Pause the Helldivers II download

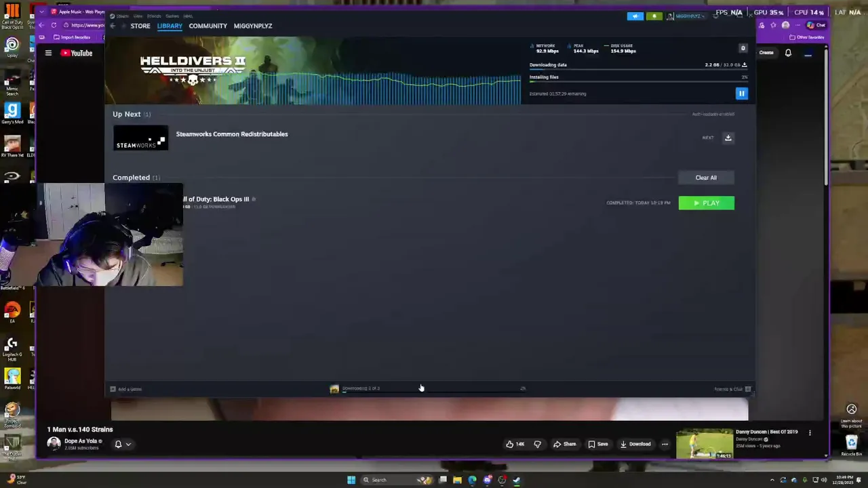(x=741, y=94)
